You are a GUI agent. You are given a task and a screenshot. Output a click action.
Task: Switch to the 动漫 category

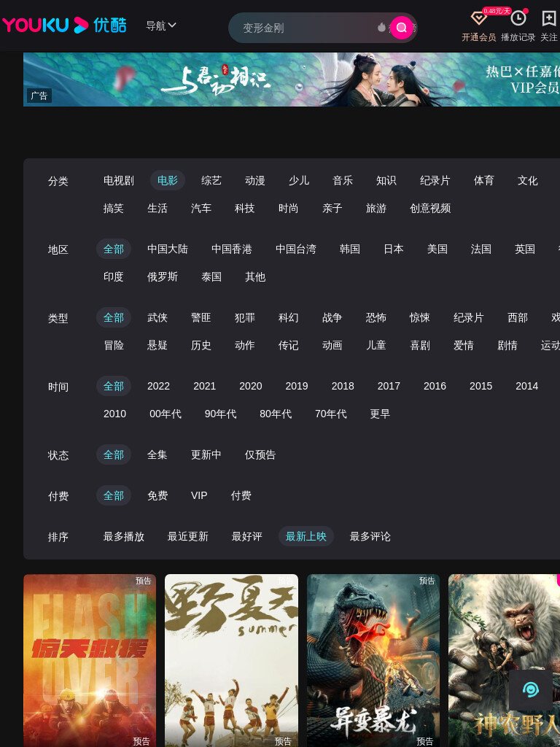click(255, 181)
